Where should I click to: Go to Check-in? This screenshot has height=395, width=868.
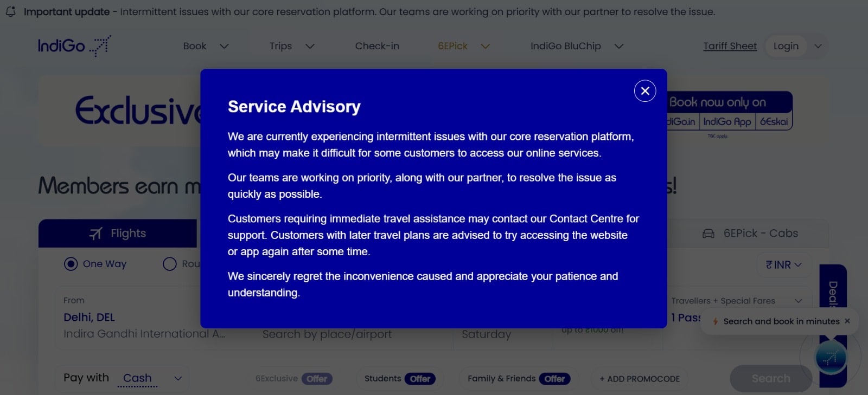pos(377,46)
